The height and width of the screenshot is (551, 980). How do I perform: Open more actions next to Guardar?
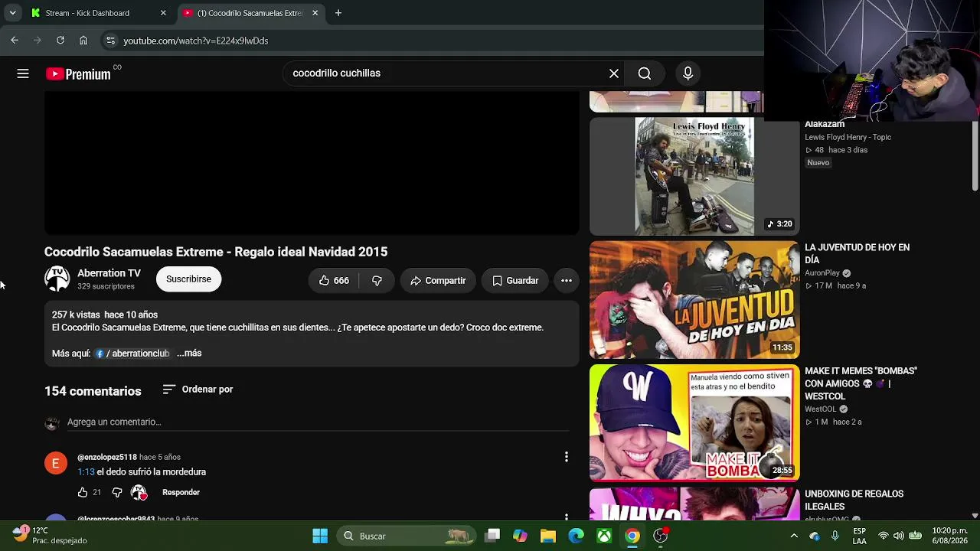(x=567, y=280)
